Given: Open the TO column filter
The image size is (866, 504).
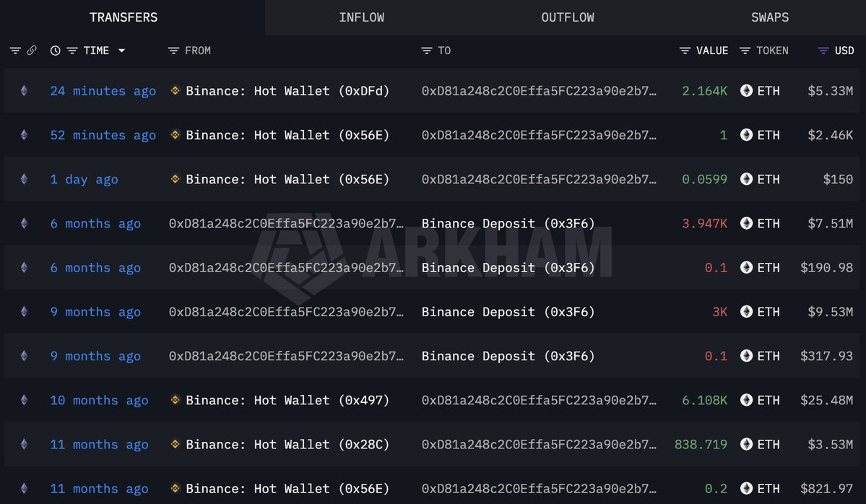Looking at the screenshot, I should tap(426, 51).
